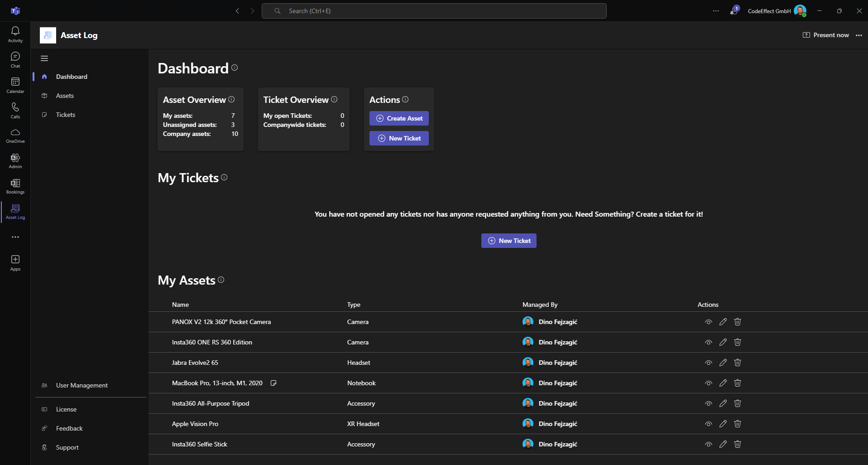Preview the Insta360 All-Purpose Tripod
Image resolution: width=868 pixels, height=465 pixels.
[708, 403]
